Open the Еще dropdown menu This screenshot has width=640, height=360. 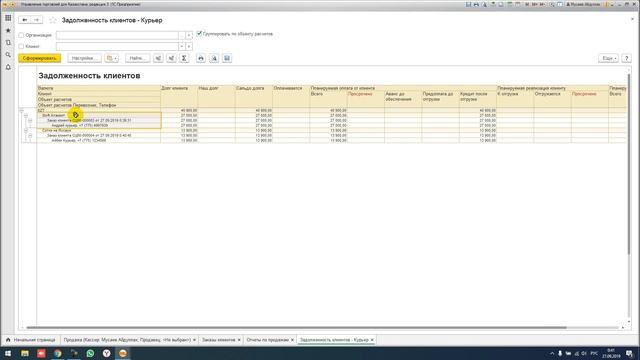pyautogui.click(x=608, y=58)
